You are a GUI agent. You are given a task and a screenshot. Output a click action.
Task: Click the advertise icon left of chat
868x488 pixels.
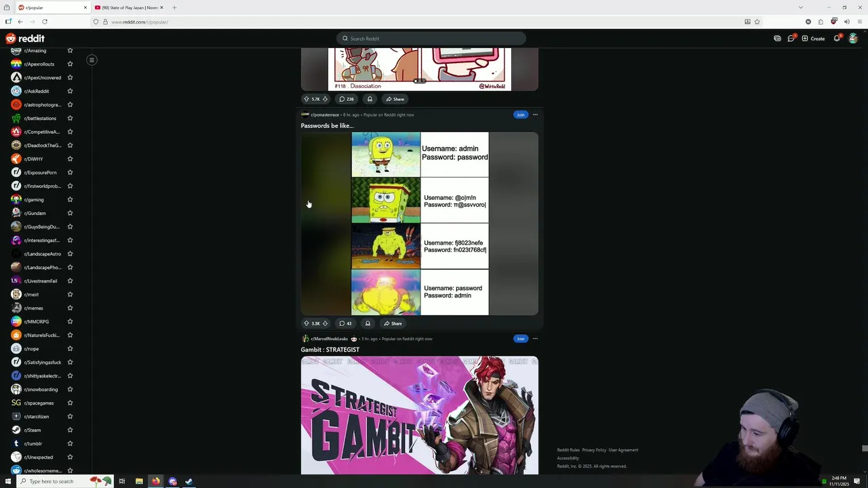tap(777, 39)
